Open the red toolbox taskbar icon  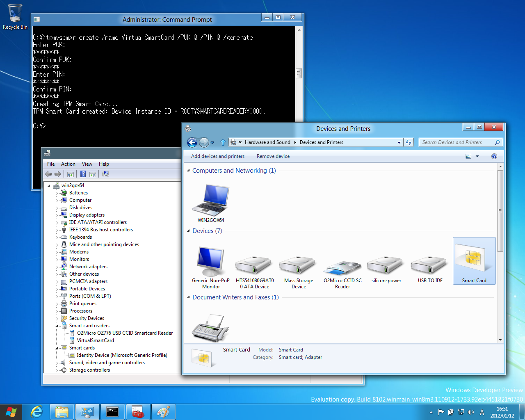(138, 412)
